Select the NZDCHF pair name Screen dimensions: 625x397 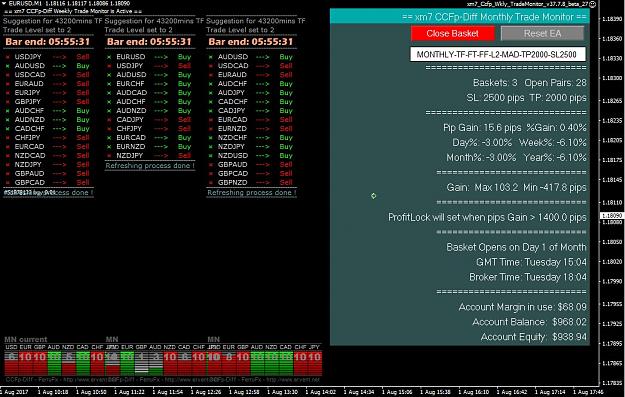pyautogui.click(x=232, y=138)
